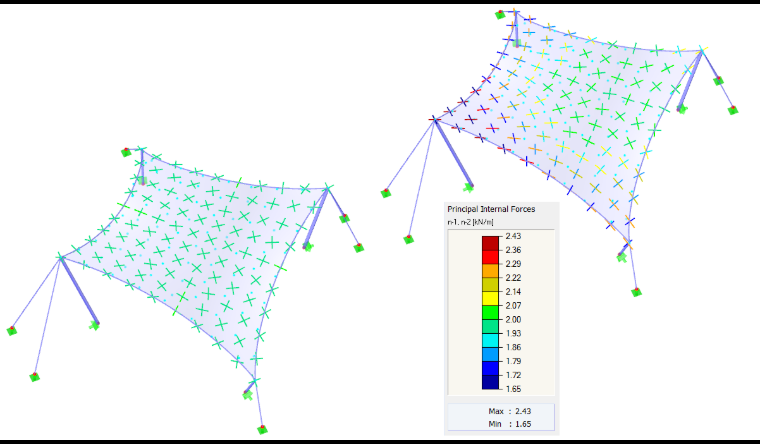760x444 pixels.
Task: Select the yellow 2.14 legend swatch
Action: (490, 299)
